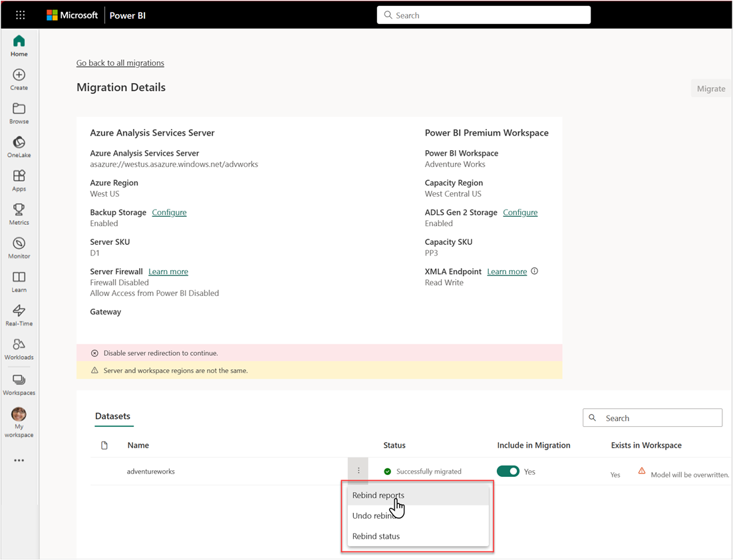Click the XMLA Endpoint info icon
The height and width of the screenshot is (560, 733).
(x=534, y=271)
